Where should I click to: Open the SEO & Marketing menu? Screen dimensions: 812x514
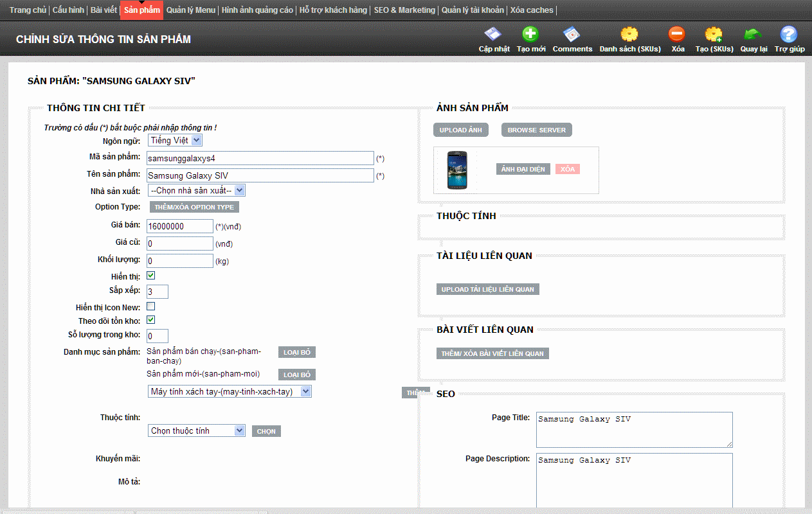pos(404,10)
